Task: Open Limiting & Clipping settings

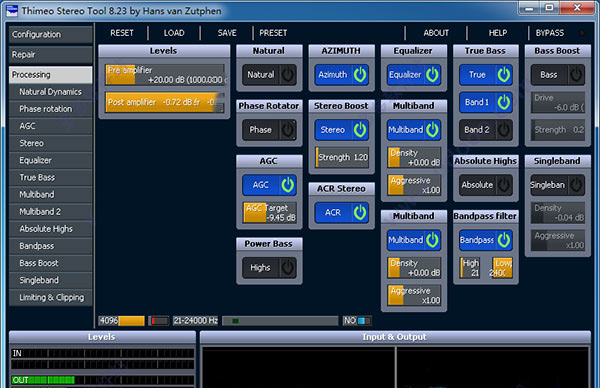Action: [50, 297]
